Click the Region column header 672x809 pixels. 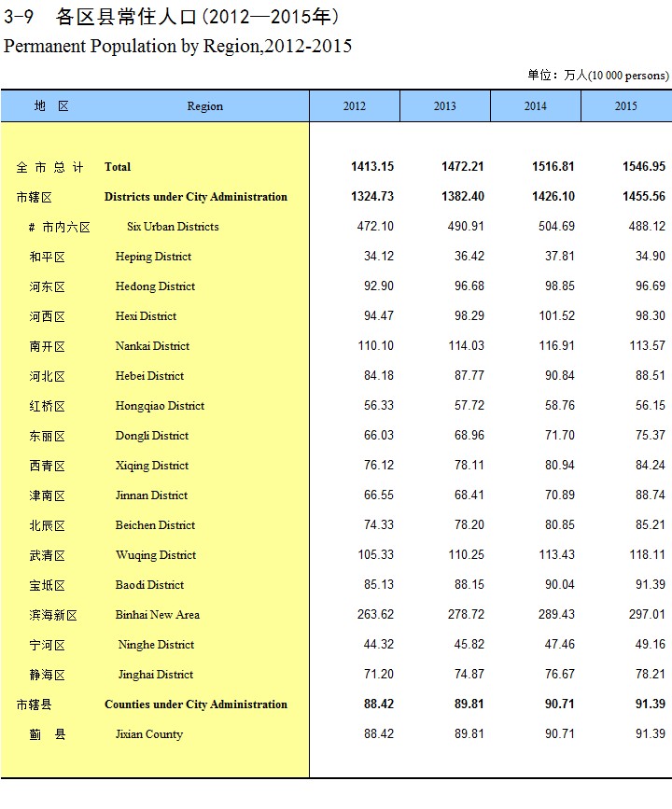pyautogui.click(x=205, y=106)
